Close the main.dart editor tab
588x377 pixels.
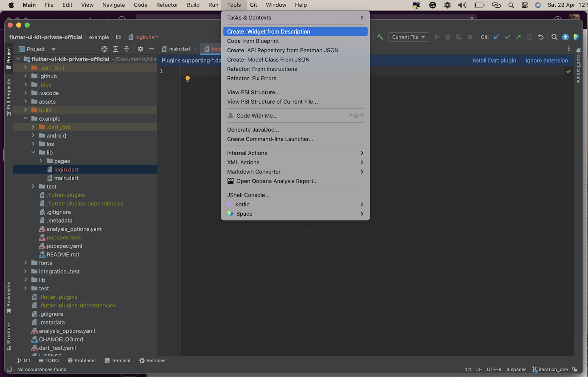[x=195, y=49]
